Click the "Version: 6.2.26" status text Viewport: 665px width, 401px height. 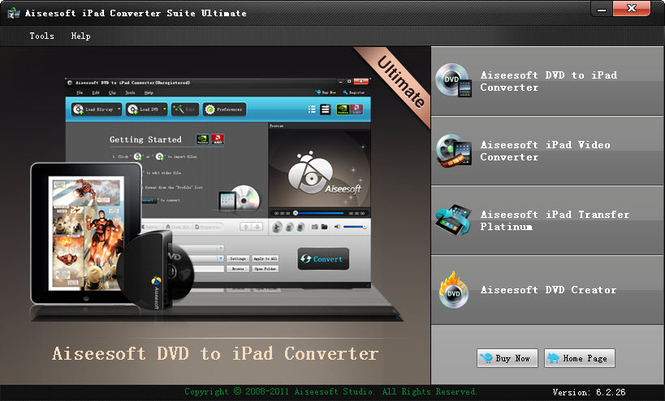coord(589,393)
